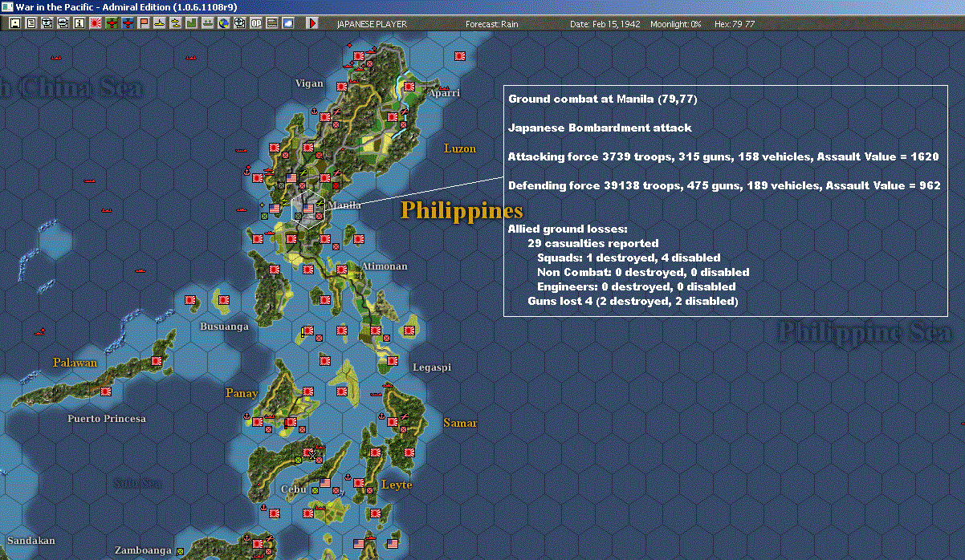Image resolution: width=965 pixels, height=560 pixels.
Task: Click the brown striped panel toolbar icon
Action: coord(272,23)
